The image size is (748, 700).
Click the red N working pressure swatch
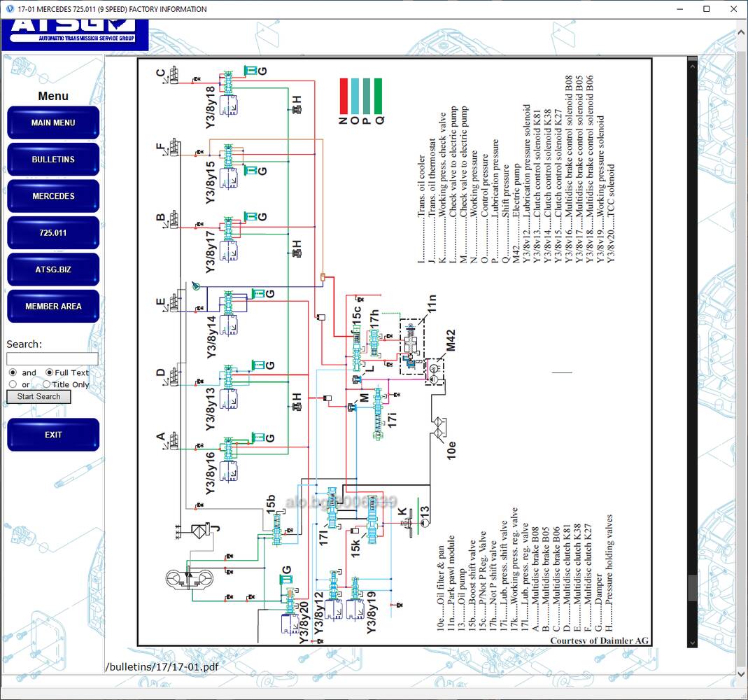344,96
